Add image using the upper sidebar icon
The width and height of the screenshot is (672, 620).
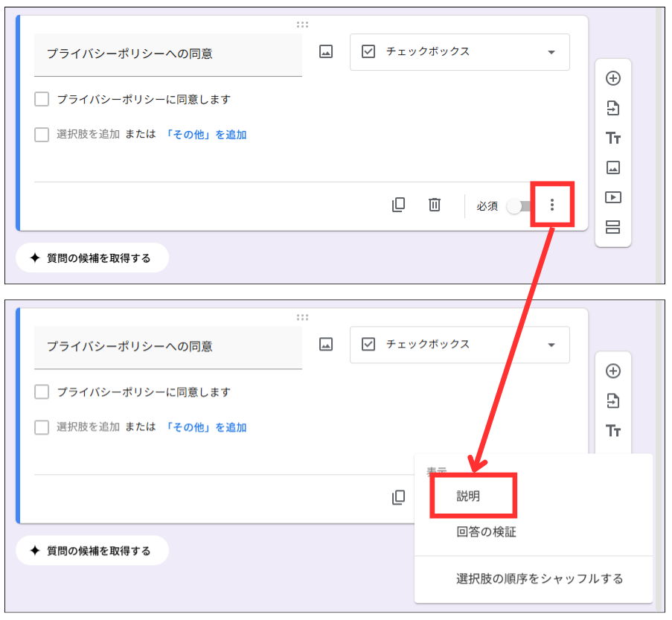613,167
